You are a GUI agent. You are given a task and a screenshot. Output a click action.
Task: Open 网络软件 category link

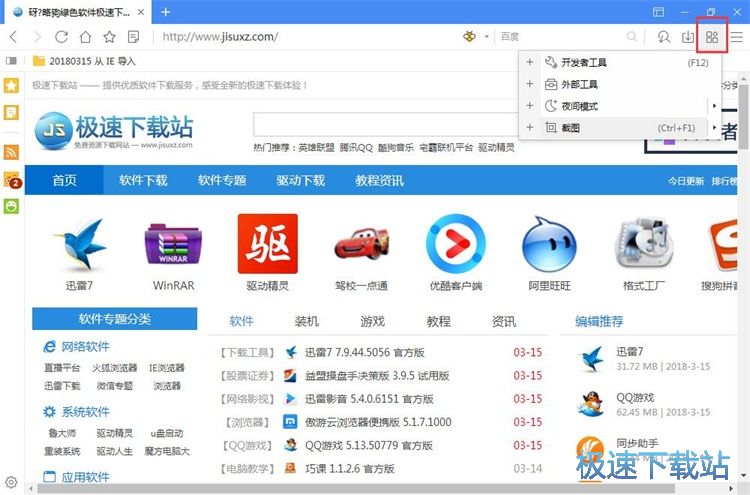(85, 347)
